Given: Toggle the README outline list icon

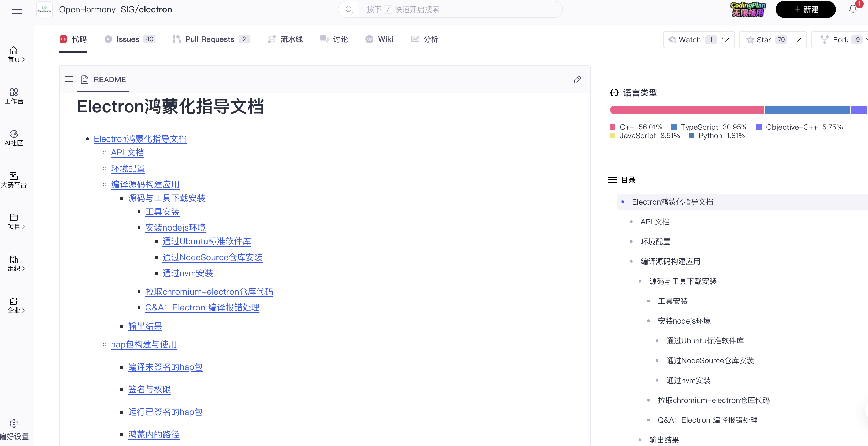Looking at the screenshot, I should click(x=69, y=79).
